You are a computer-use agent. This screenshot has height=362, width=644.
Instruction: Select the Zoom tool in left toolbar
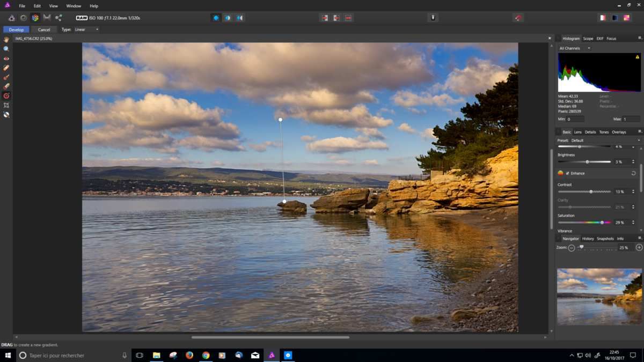(6, 49)
